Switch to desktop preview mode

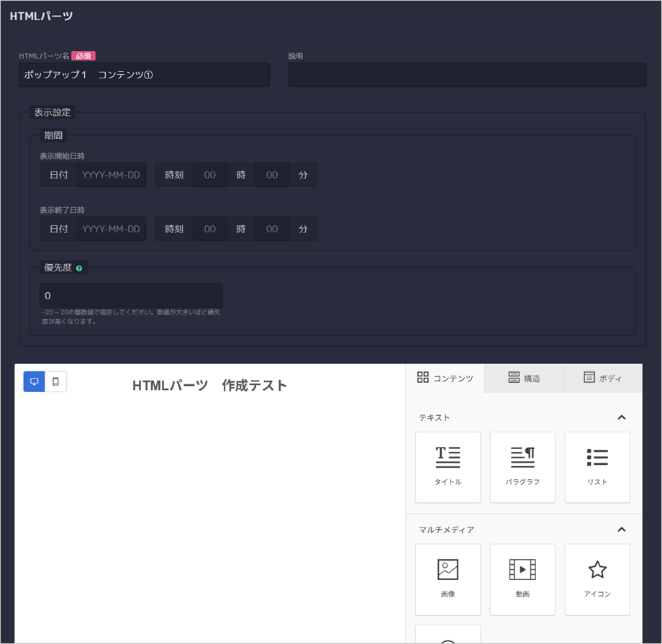click(x=35, y=381)
